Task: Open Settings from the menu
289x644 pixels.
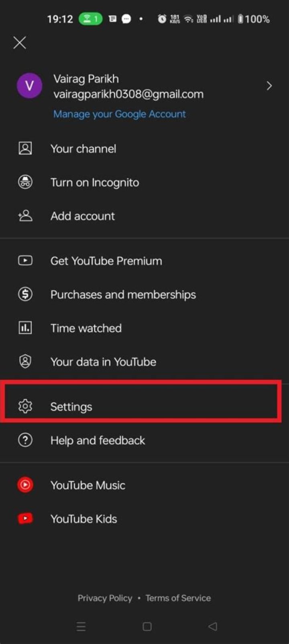Action: [x=71, y=406]
